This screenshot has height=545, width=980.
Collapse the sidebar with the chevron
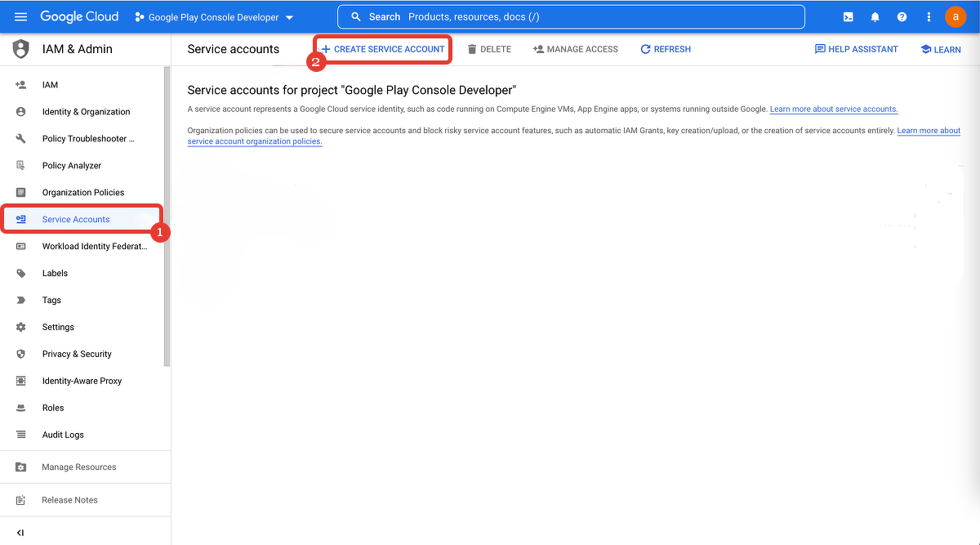tap(20, 533)
